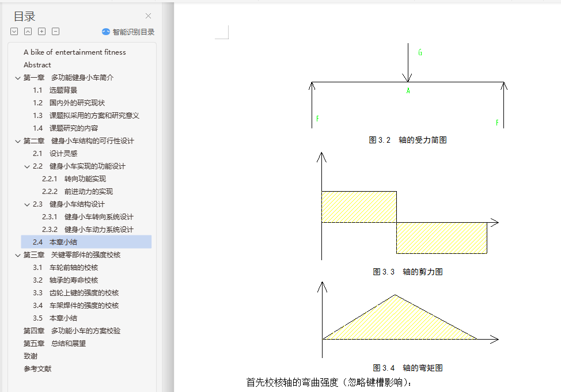Image resolution: width=561 pixels, height=392 pixels.
Task: Open 3.5 本章小结 entry
Action: (55, 318)
